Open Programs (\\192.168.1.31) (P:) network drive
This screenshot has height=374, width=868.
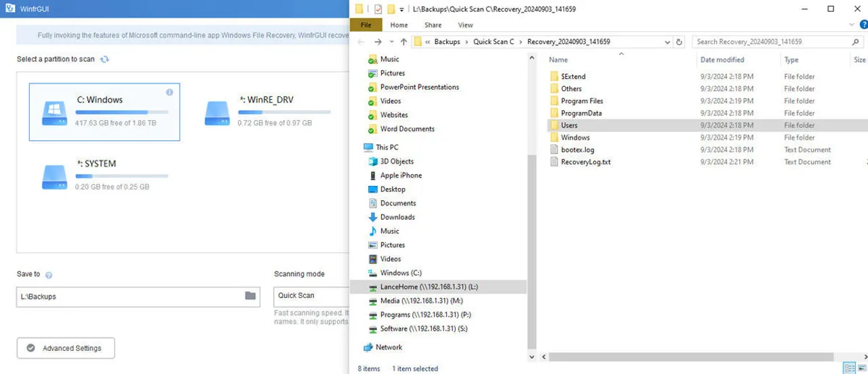419,315
